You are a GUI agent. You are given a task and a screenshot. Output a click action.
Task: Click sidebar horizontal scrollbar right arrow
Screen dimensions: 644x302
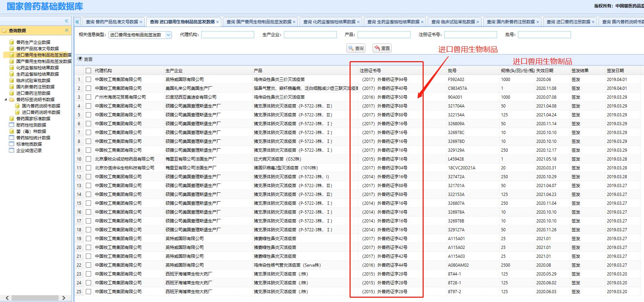pos(64,298)
